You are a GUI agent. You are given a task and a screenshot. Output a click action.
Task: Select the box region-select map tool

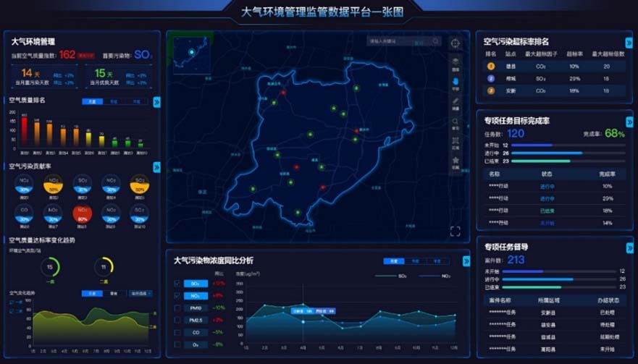click(456, 143)
